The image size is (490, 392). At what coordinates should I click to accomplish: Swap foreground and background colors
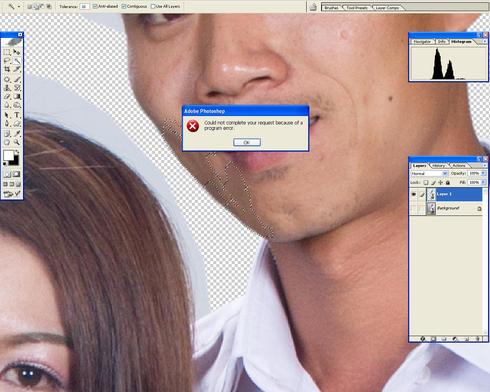(x=17, y=152)
